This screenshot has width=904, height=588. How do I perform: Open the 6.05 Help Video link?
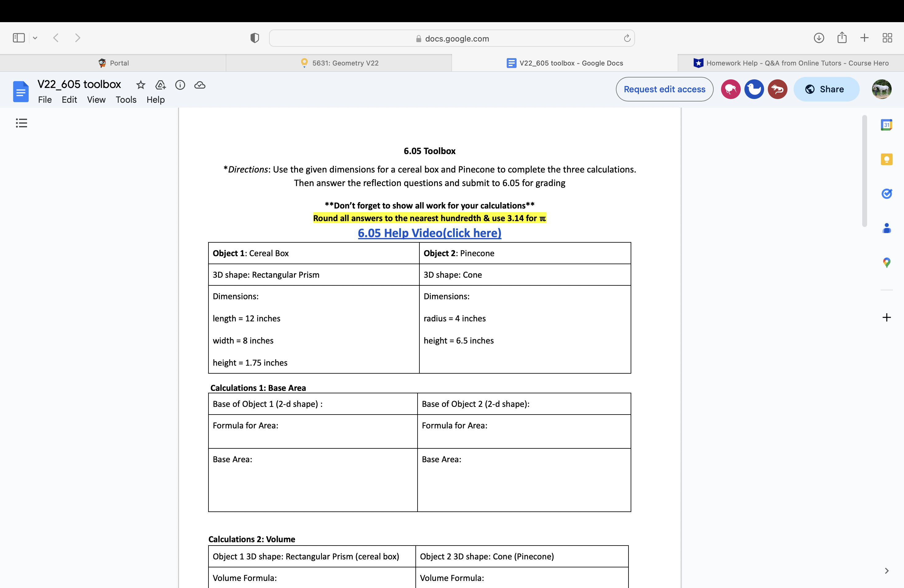(430, 233)
